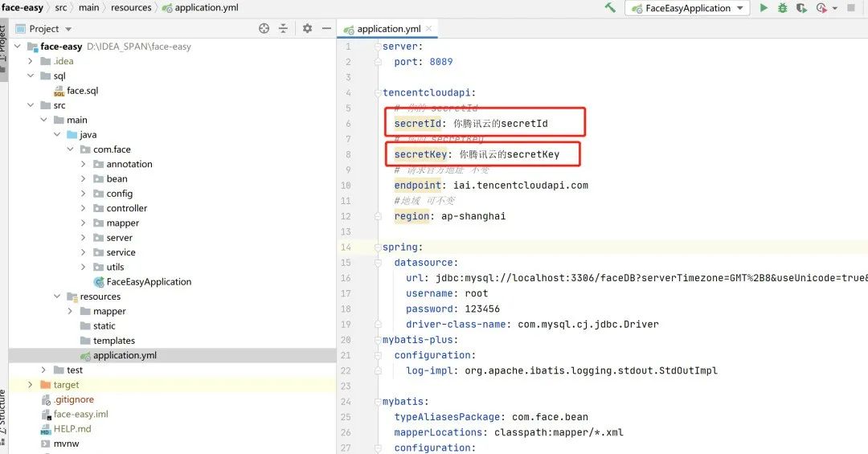Screen dimensions: 868x454
Task: Expand the annotation package
Action: (83, 164)
